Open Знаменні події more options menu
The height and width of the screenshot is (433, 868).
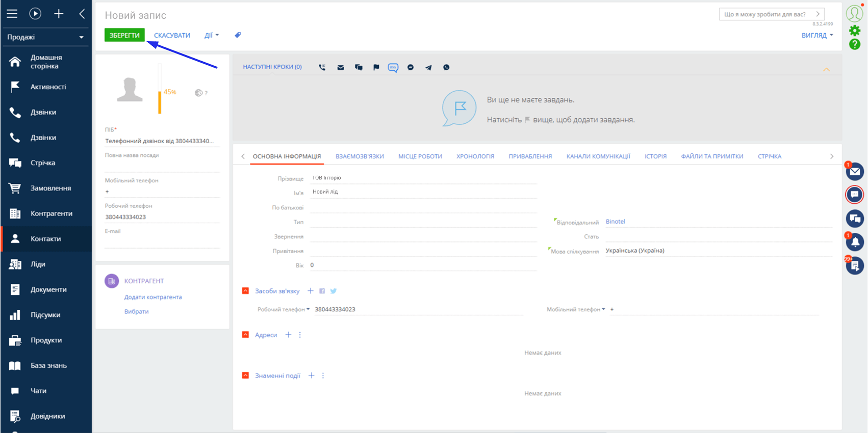(x=323, y=375)
